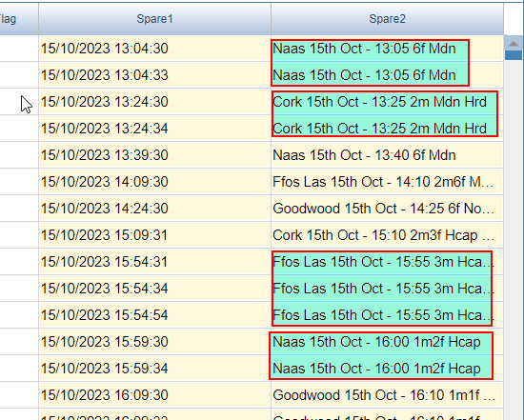524x420 pixels.
Task: Select cell 15/10/2023 13:39:30
Action: tap(154, 155)
